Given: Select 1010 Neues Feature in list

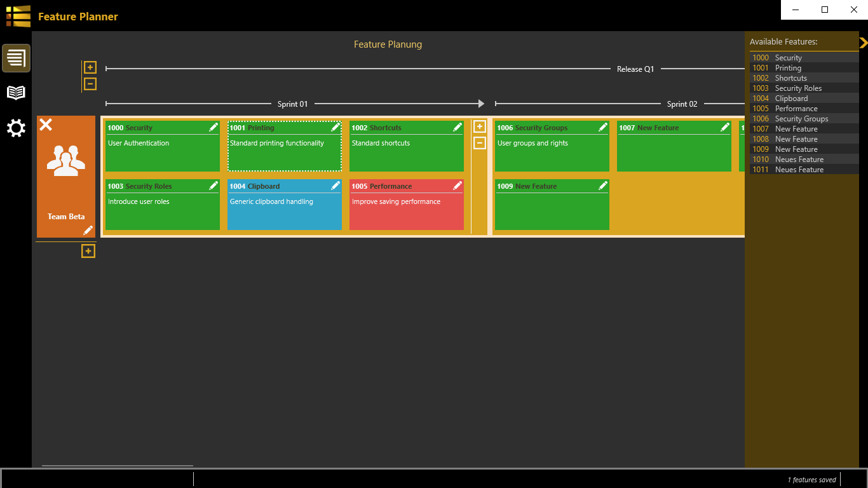Looking at the screenshot, I should click(804, 159).
